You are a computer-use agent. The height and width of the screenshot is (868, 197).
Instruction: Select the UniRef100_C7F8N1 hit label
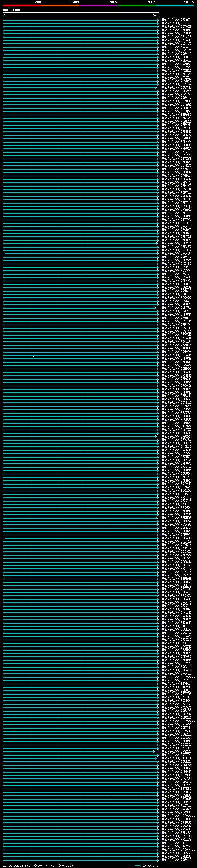(177, 30)
